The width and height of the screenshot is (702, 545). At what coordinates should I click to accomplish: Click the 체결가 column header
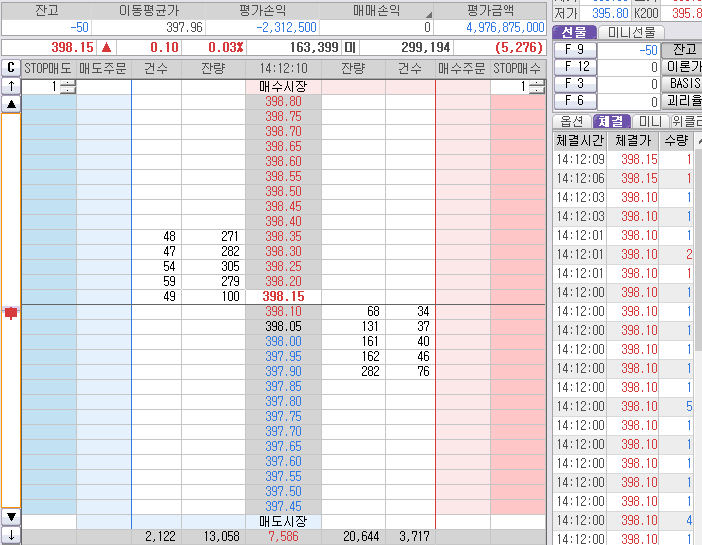click(x=633, y=141)
